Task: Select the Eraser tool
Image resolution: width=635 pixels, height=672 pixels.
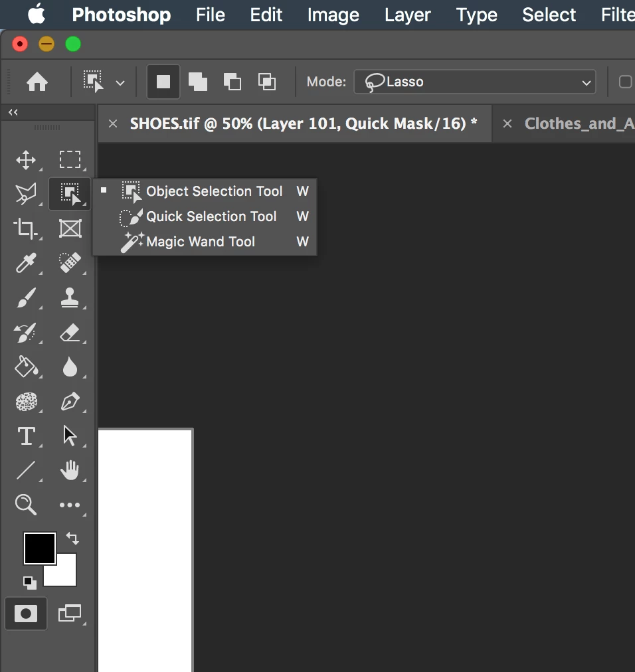Action: pyautogui.click(x=70, y=333)
